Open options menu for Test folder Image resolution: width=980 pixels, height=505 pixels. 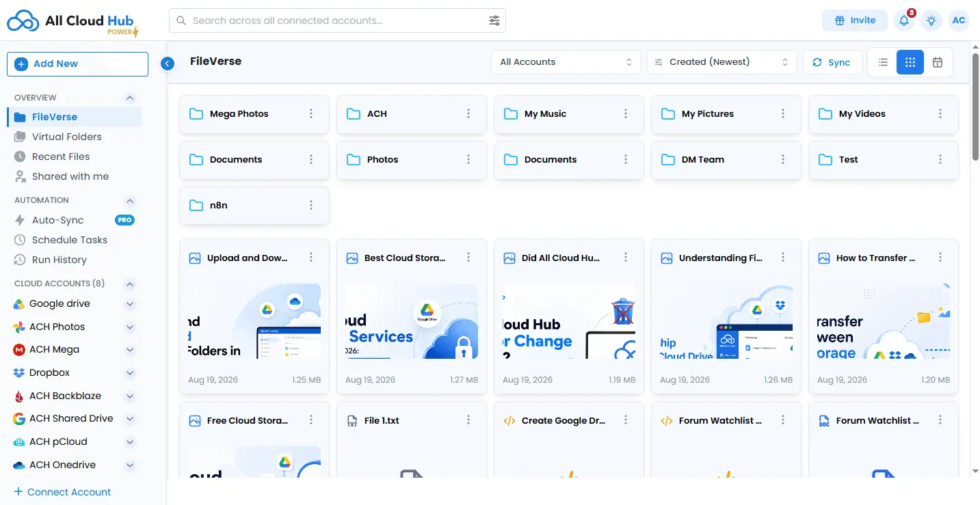point(940,160)
